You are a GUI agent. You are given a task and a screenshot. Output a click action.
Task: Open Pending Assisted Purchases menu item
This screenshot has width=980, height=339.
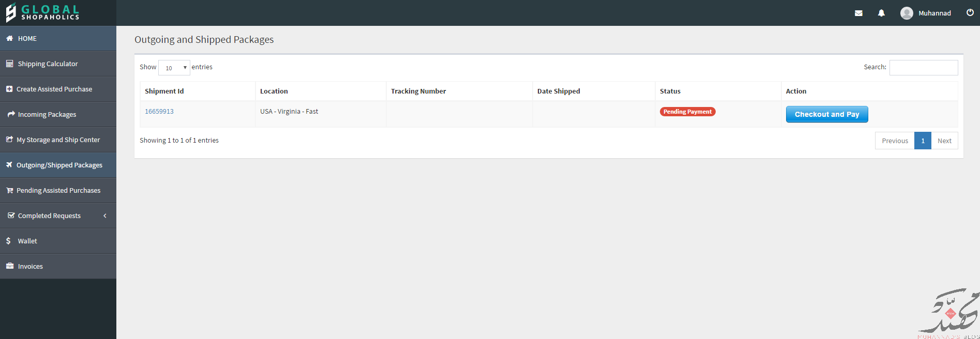(58, 190)
